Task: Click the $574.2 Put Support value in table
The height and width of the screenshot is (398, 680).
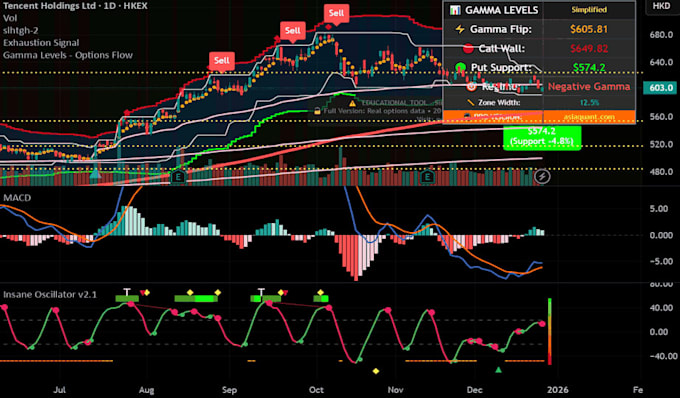Action: click(x=589, y=67)
